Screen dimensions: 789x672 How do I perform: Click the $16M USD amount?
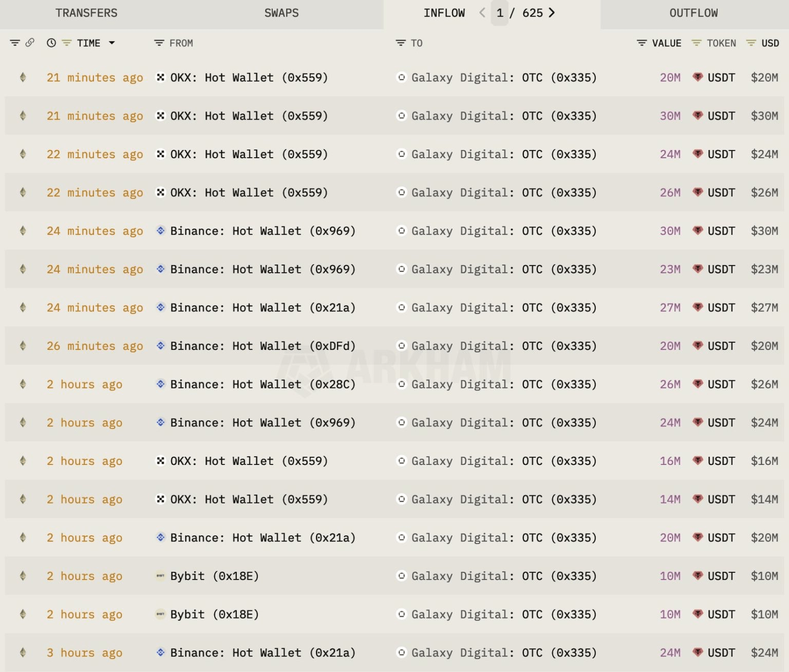764,461
